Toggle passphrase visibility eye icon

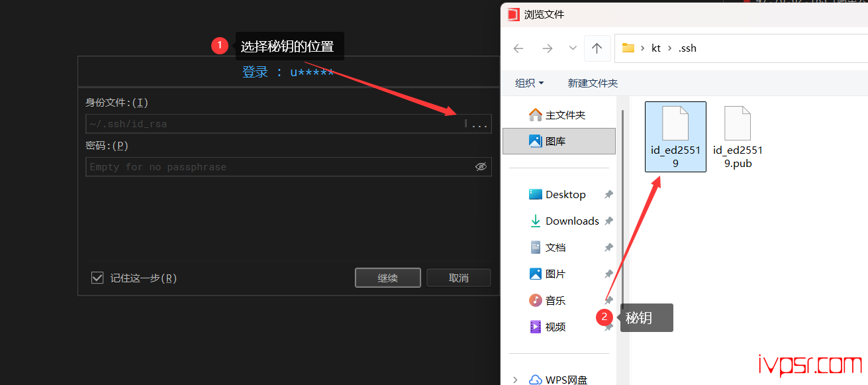point(481,167)
